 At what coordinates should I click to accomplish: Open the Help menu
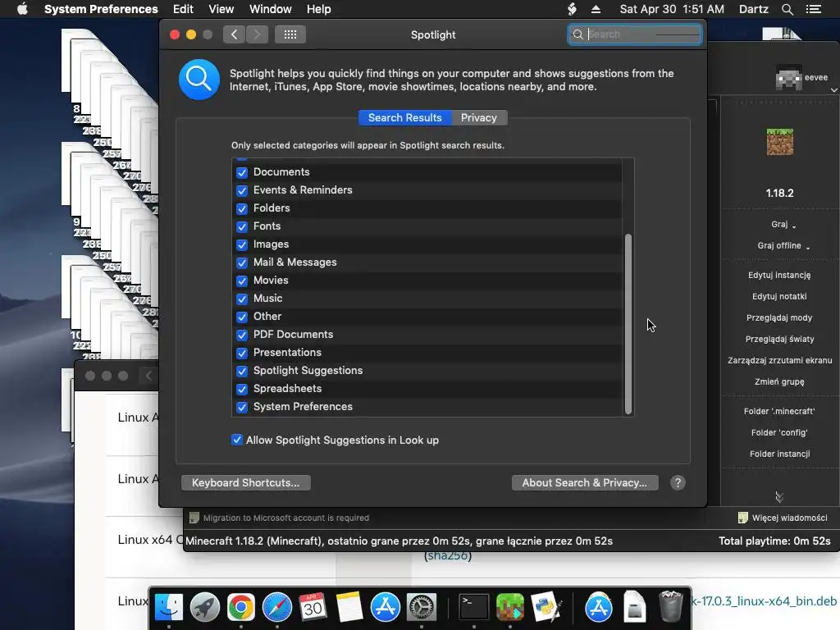(x=319, y=9)
